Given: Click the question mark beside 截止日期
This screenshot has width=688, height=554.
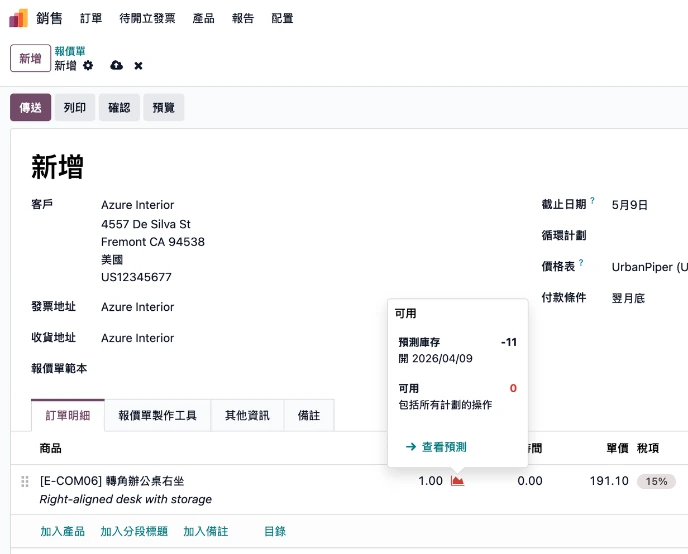Looking at the screenshot, I should pos(592,200).
